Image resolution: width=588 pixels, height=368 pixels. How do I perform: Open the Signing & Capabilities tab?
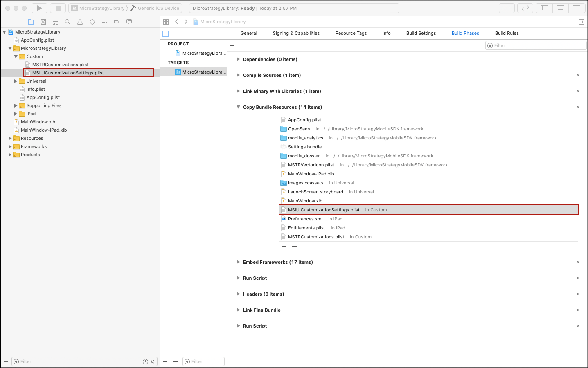pos(296,33)
